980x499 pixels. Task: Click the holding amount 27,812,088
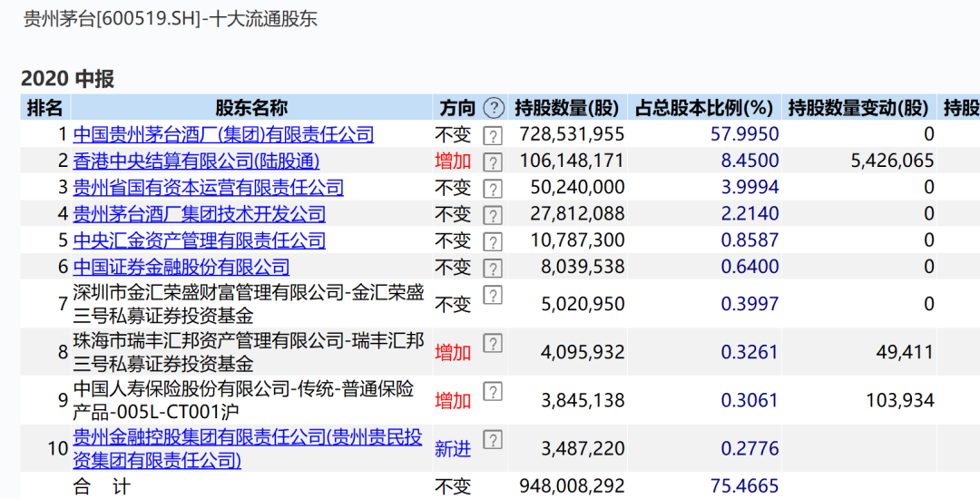point(577,214)
